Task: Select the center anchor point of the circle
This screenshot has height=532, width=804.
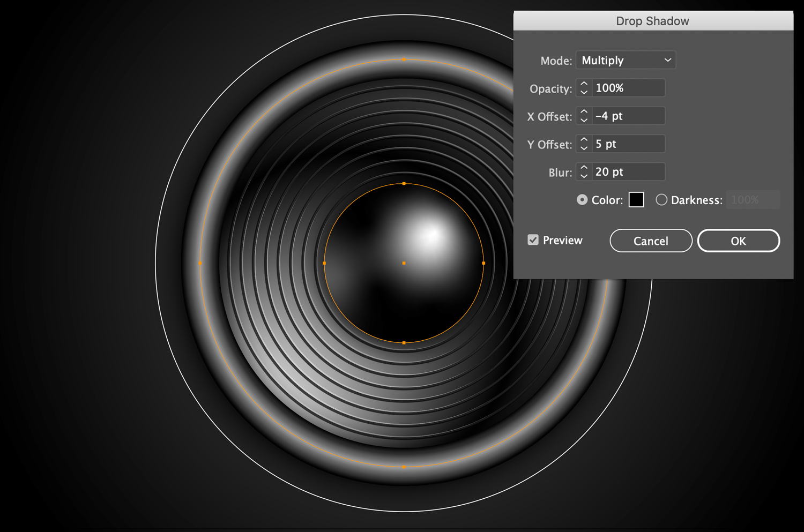Action: 404,263
